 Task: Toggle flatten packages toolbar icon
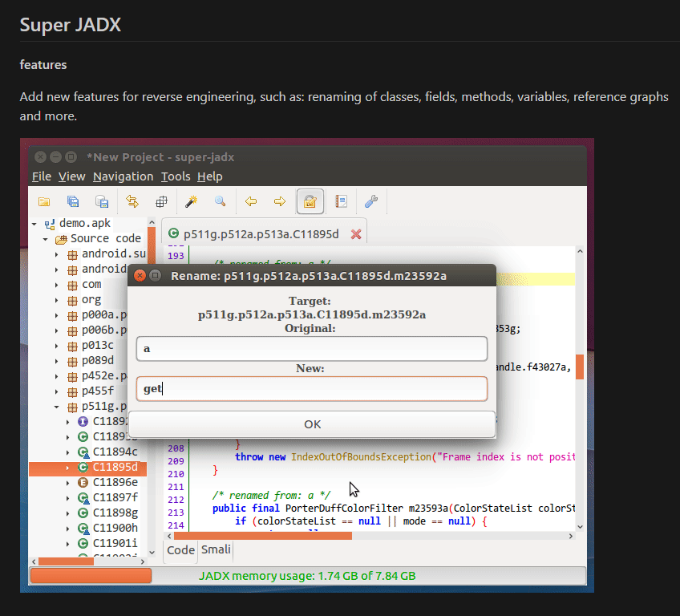161,201
